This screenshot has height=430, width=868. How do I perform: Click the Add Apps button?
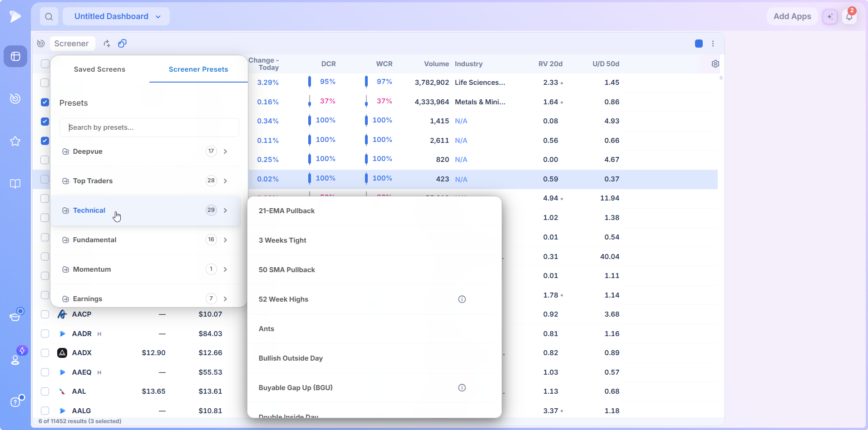[x=792, y=16]
